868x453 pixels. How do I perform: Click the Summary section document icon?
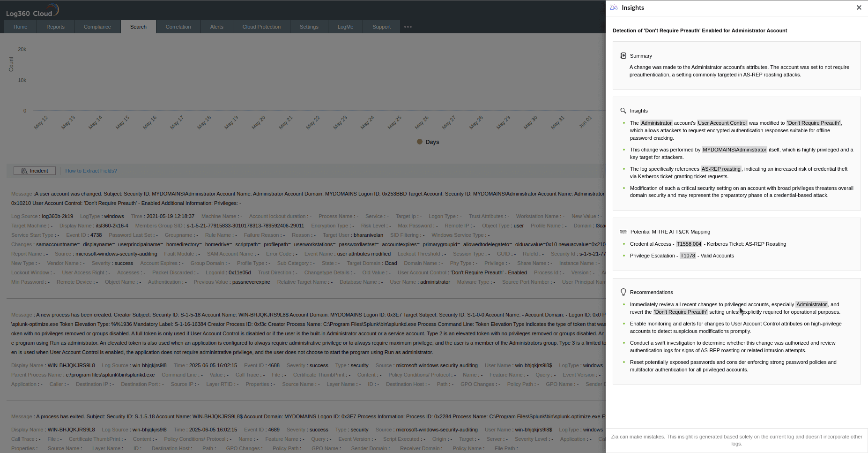tap(623, 56)
